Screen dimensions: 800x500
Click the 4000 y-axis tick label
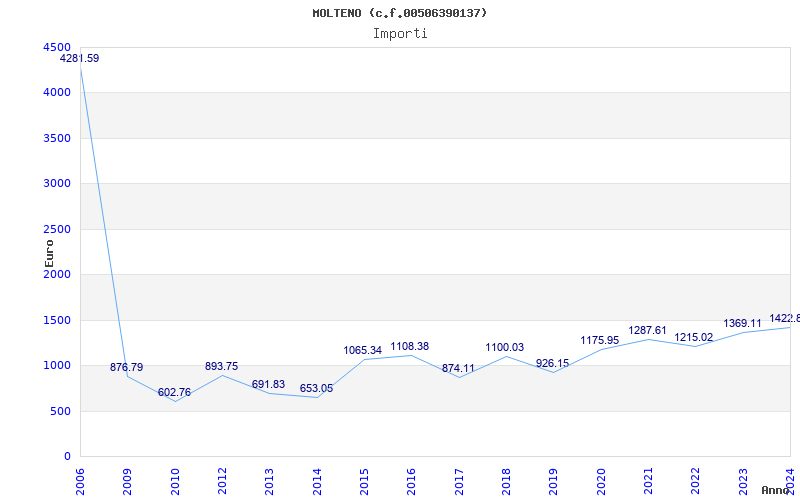coord(57,92)
